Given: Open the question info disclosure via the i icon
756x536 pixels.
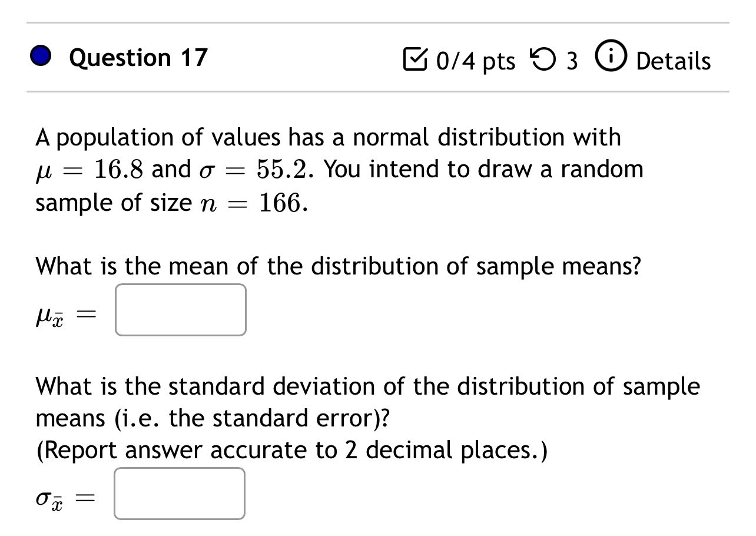Looking at the screenshot, I should (x=611, y=58).
